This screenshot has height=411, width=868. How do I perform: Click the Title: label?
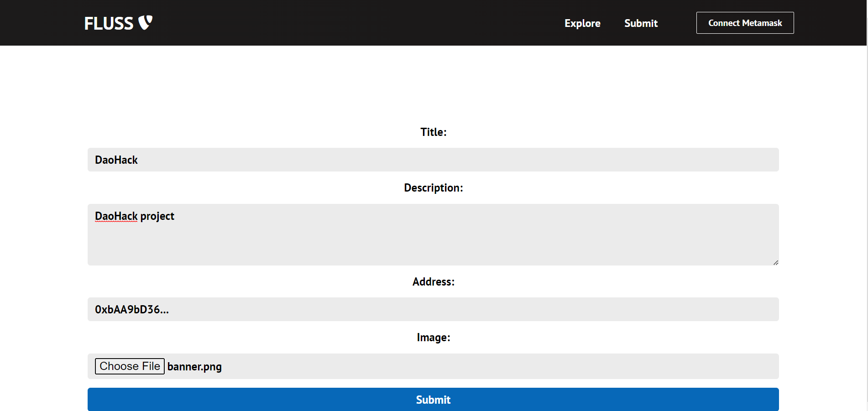coord(433,132)
